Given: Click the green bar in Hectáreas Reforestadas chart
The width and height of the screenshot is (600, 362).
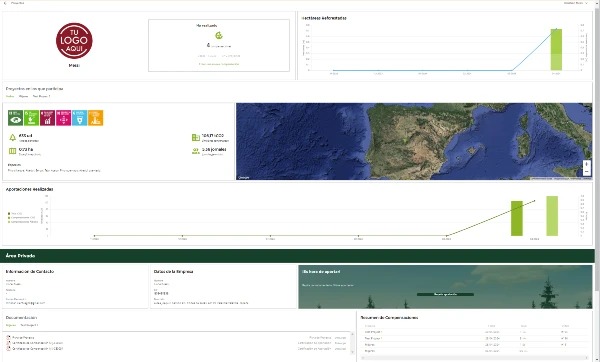Looking at the screenshot, I should (556, 49).
